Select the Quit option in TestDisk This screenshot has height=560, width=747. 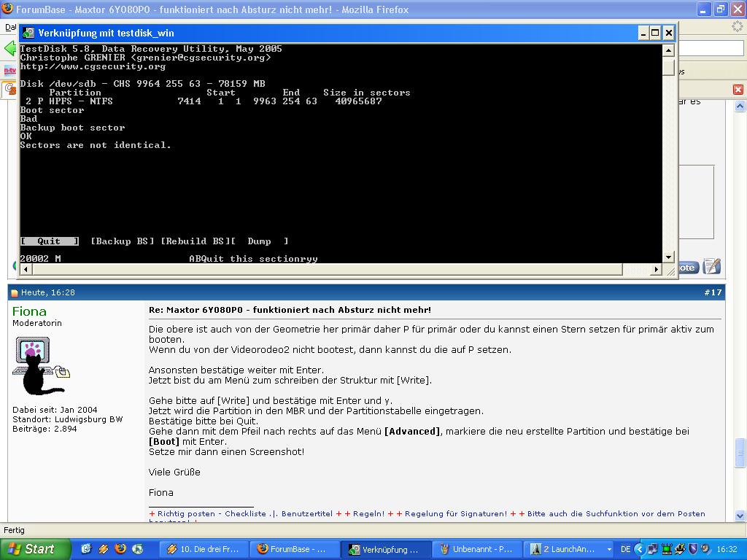tap(50, 241)
